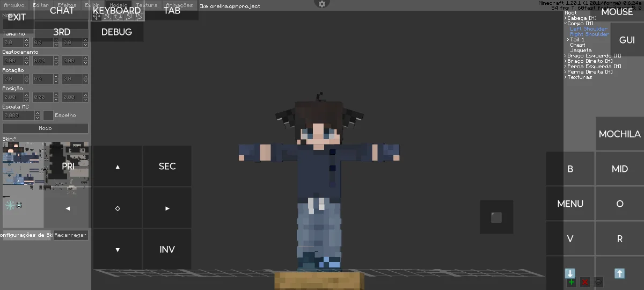644x290 pixels.
Task: Collapse the Corpo tree node
Action: click(x=566, y=24)
